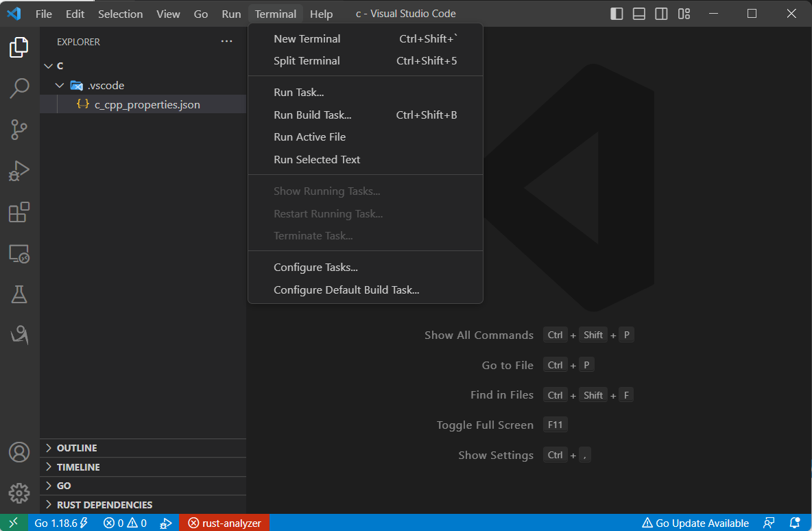Toggle Primary Side Bar layout icon
The width and height of the screenshot is (812, 531).
(x=617, y=14)
